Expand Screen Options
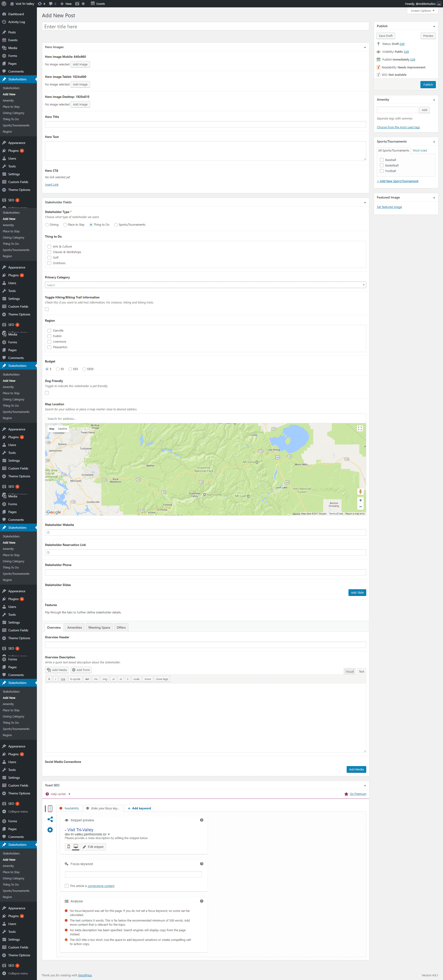443x980 pixels. click(x=422, y=11)
